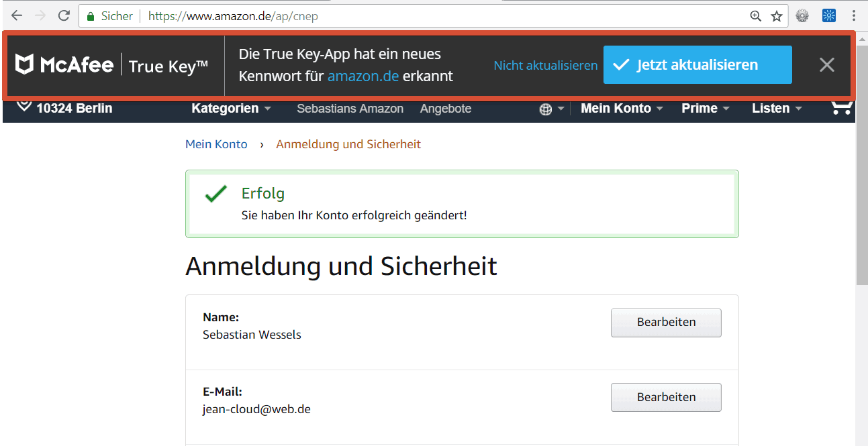Image resolution: width=868 pixels, height=446 pixels.
Task: Open the gear-shaped extension icon
Action: [x=802, y=16]
